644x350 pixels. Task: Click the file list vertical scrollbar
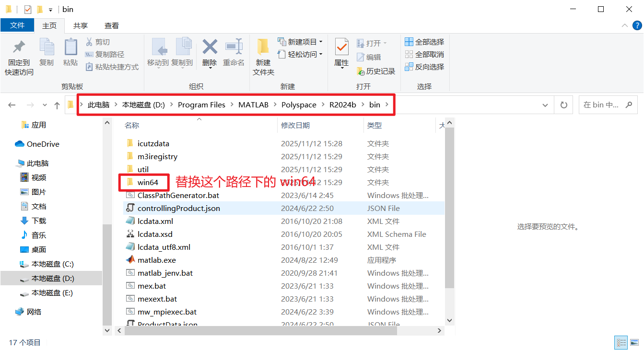pos(449,209)
